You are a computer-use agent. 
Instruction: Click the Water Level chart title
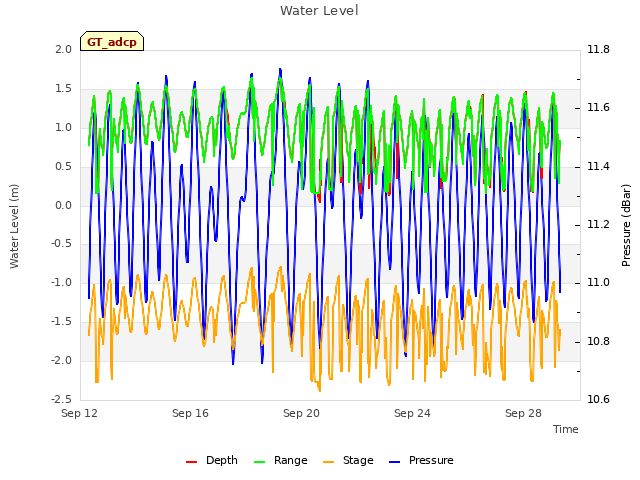(x=319, y=10)
